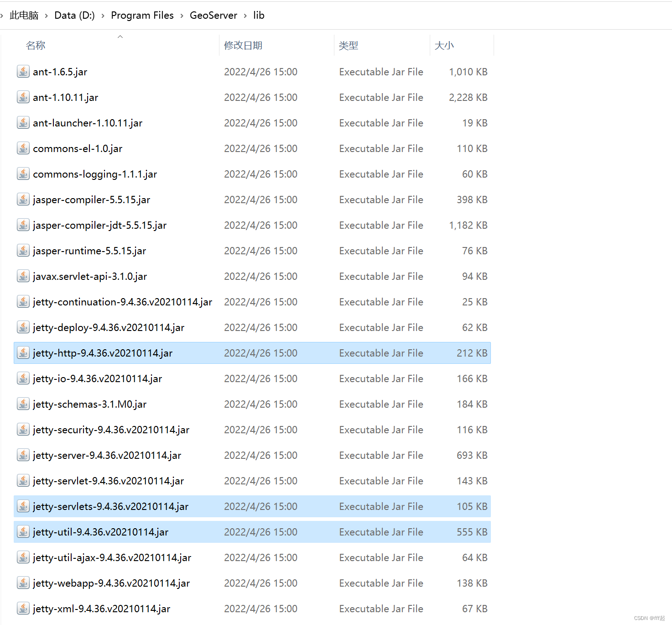Image resolution: width=672 pixels, height=625 pixels.
Task: Click the jar icon beside jetty-xml jar file
Action: 23,609
